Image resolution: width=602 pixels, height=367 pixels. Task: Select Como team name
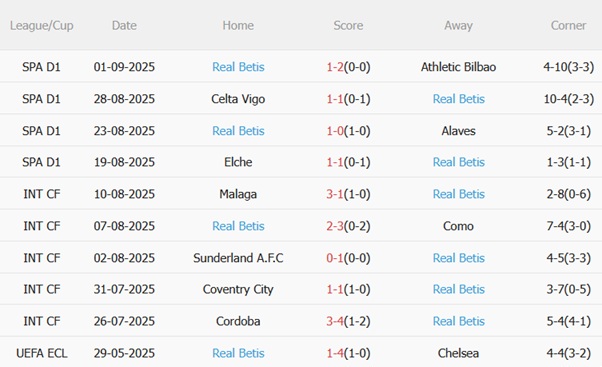click(x=458, y=226)
